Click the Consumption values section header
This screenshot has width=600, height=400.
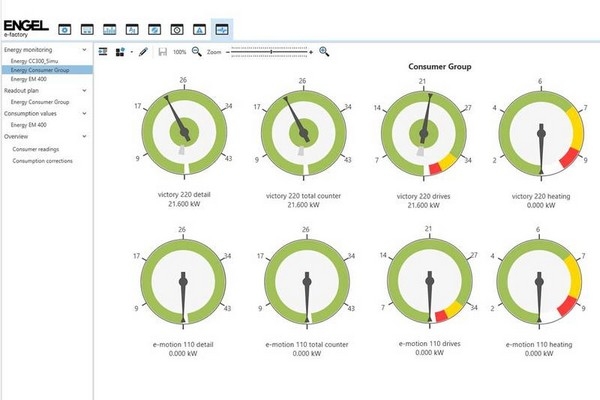(x=30, y=114)
